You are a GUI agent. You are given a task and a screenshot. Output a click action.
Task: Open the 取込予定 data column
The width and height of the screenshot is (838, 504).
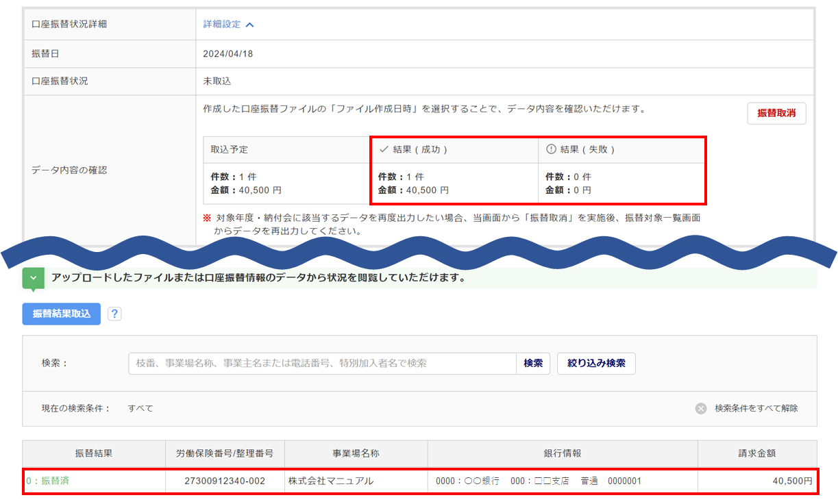[285, 149]
